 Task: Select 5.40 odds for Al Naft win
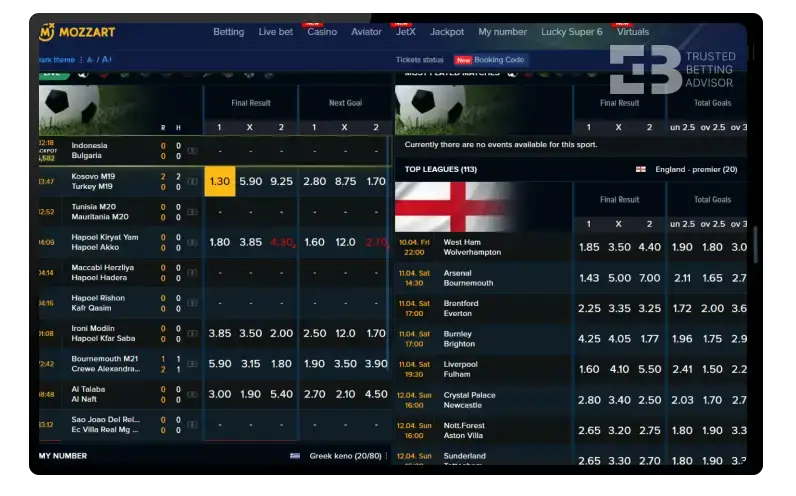[281, 394]
